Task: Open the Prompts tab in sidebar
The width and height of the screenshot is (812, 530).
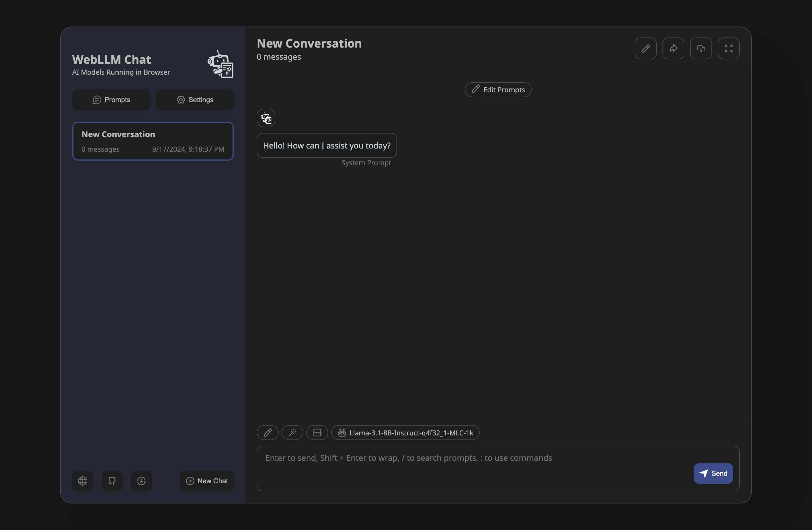Action: tap(111, 100)
